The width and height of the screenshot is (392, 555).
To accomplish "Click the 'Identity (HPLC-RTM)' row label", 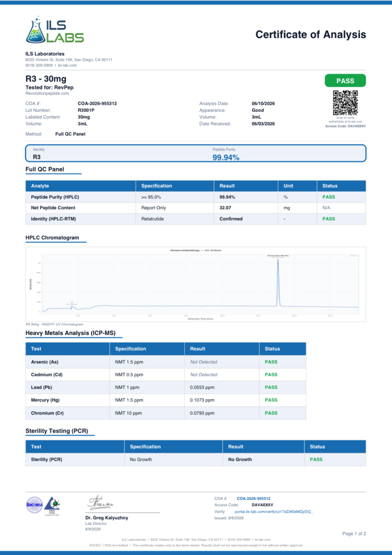I will click(x=54, y=219).
